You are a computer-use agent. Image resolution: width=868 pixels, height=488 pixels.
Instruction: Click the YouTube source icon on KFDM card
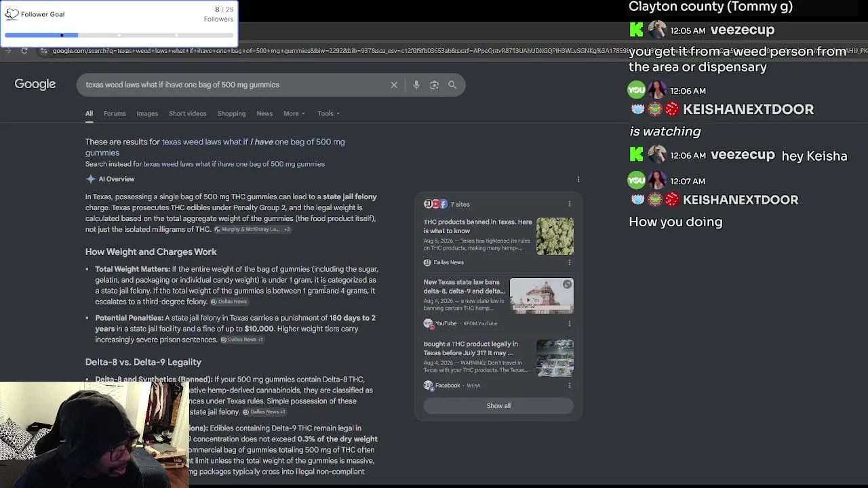pos(428,323)
